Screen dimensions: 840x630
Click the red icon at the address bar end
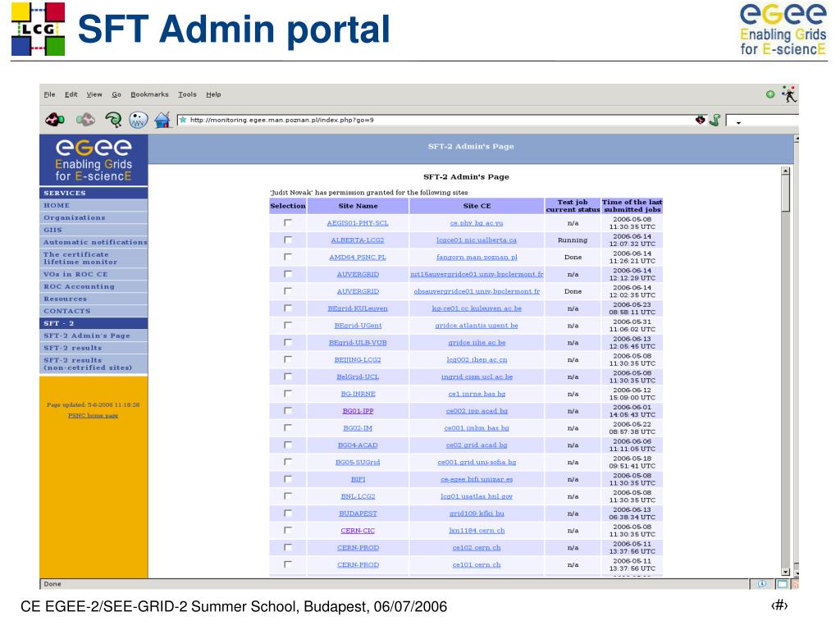click(x=701, y=120)
